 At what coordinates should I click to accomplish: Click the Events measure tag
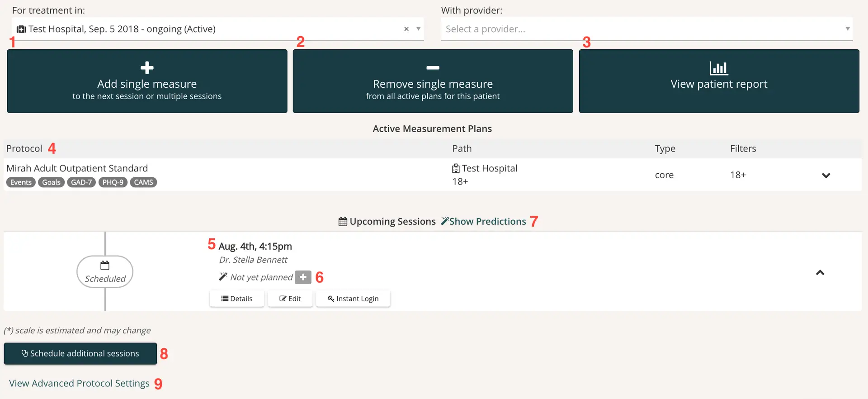(x=21, y=182)
